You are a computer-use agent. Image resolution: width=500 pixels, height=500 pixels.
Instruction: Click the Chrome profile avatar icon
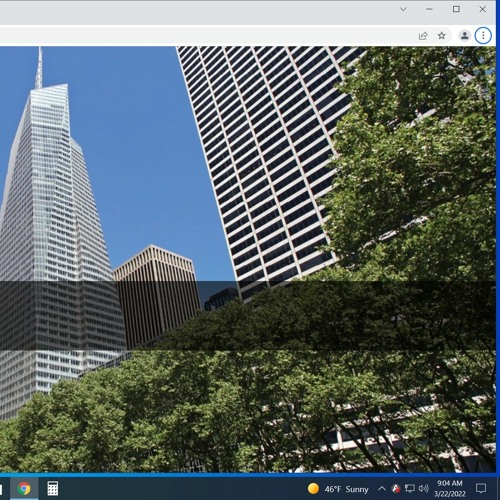pyautogui.click(x=464, y=35)
